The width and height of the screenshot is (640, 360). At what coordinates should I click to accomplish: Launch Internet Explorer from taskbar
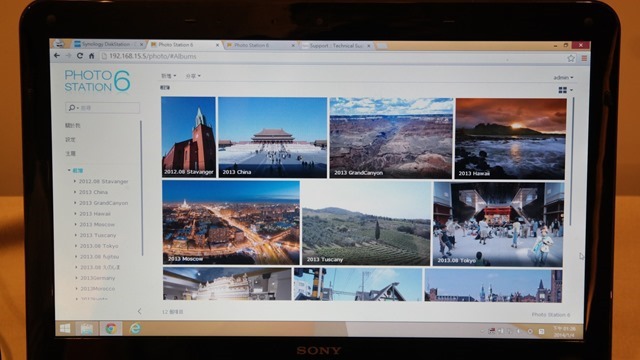point(135,329)
